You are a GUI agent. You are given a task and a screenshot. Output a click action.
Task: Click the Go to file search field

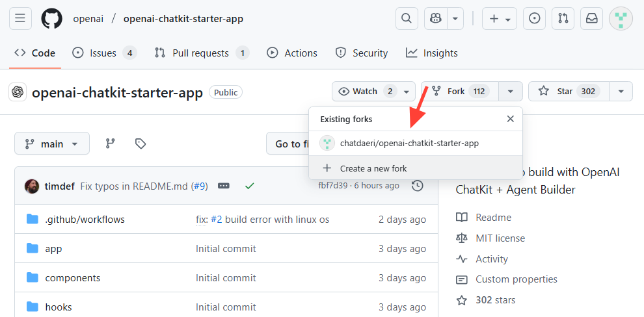point(288,144)
